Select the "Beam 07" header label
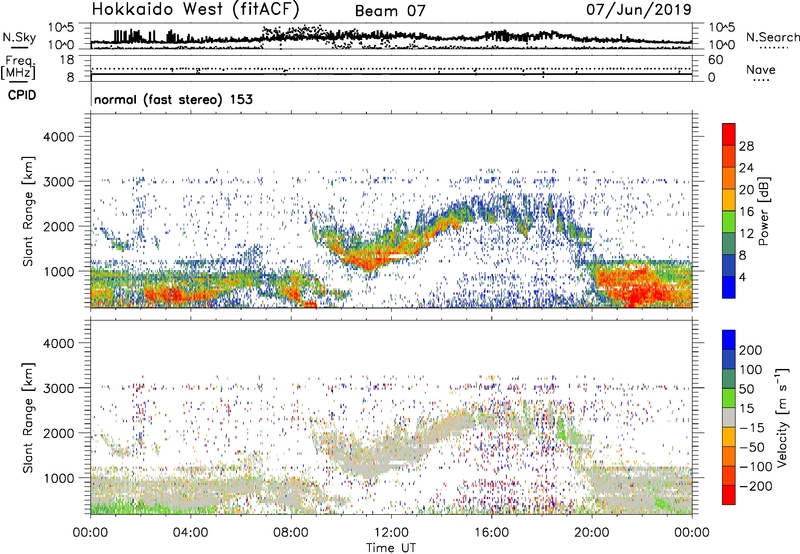800x554 pixels. point(390,11)
